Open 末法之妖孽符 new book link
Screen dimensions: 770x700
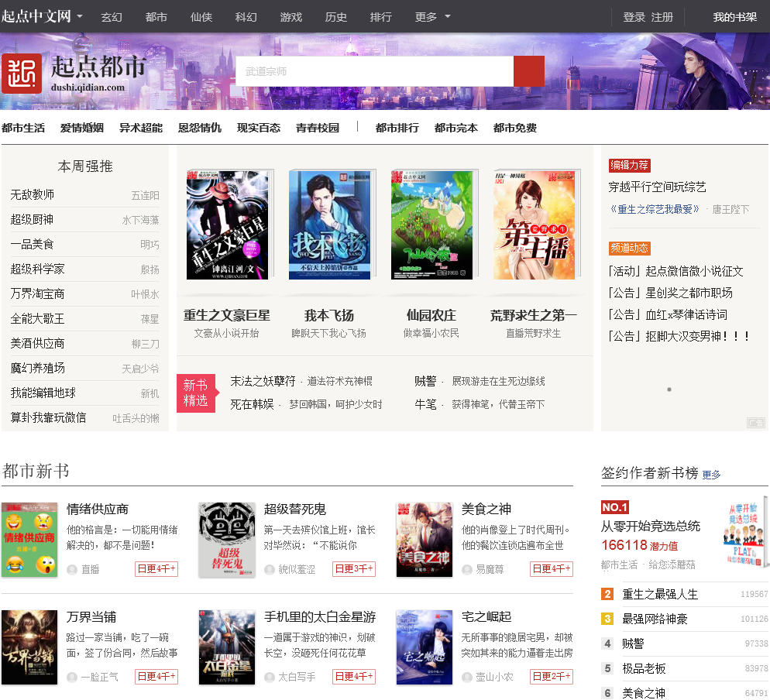tap(263, 382)
